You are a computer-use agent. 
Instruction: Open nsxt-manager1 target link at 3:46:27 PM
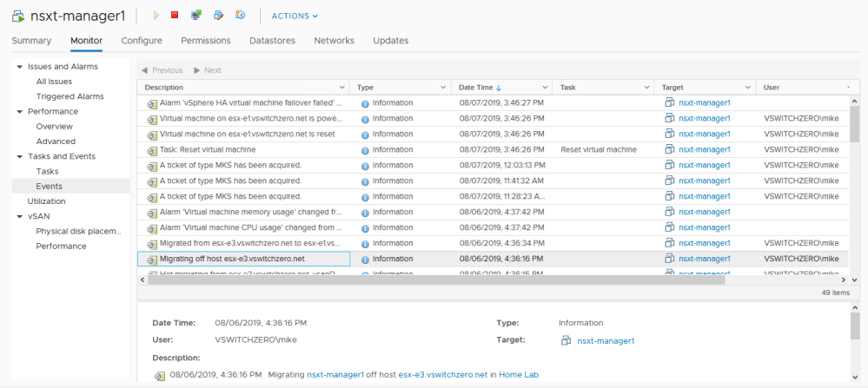[x=705, y=102]
